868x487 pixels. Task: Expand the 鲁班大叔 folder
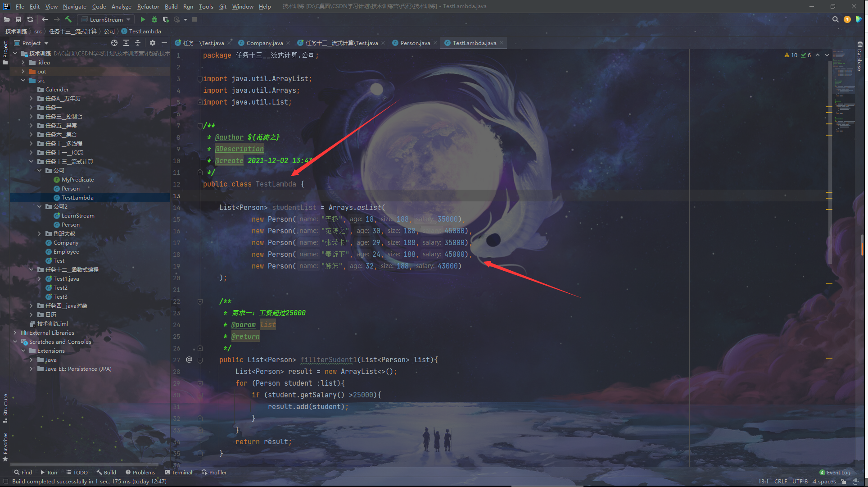tap(40, 233)
